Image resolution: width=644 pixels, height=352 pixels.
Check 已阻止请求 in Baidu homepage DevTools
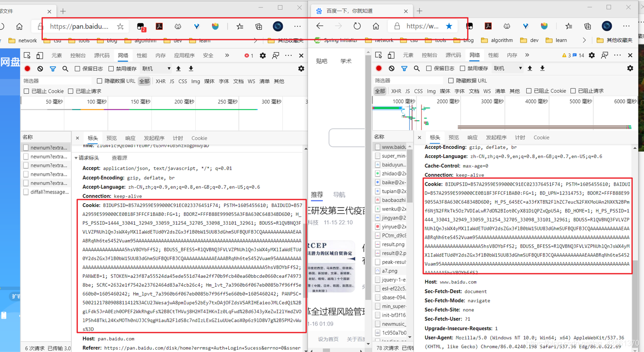point(573,91)
